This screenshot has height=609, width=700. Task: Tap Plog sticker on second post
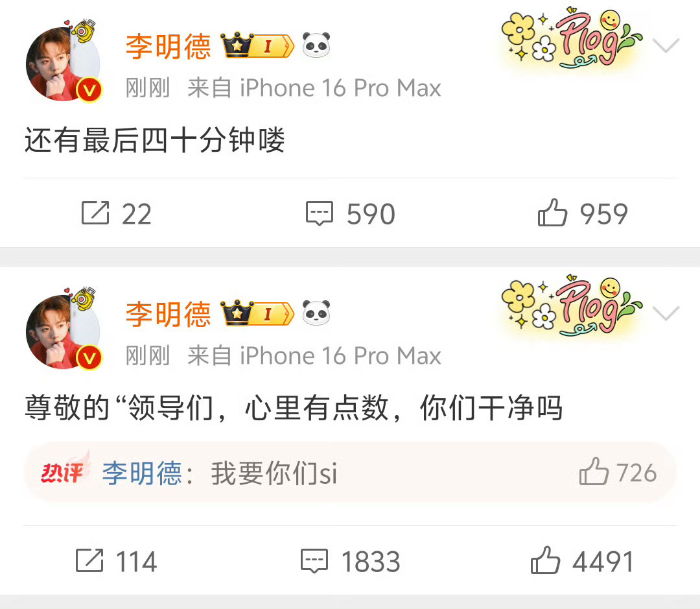tap(571, 307)
